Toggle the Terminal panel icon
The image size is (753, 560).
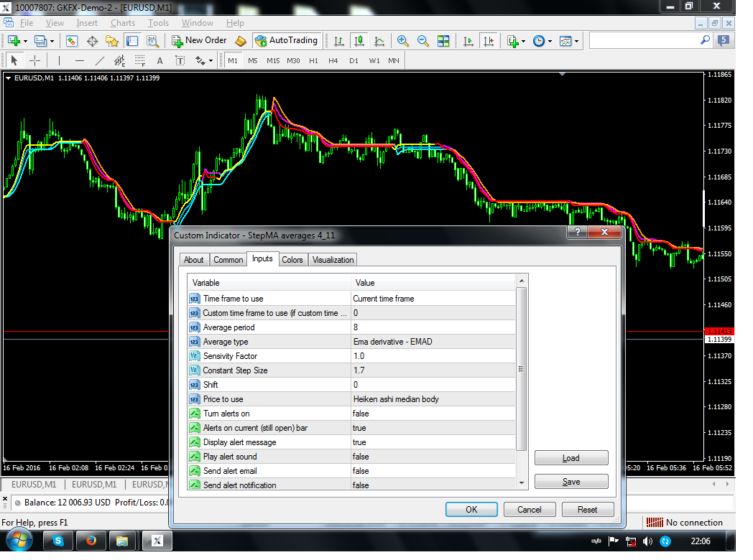click(132, 41)
